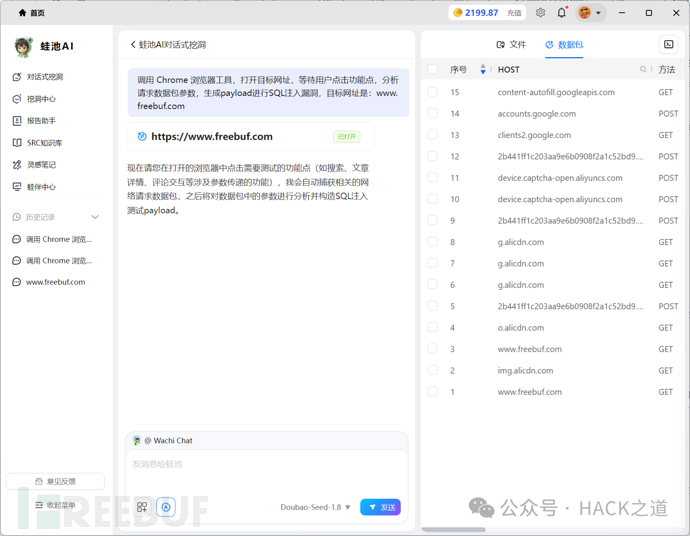Image resolution: width=690 pixels, height=536 pixels.
Task: Sort by 序号 using the sort arrows
Action: point(483,69)
